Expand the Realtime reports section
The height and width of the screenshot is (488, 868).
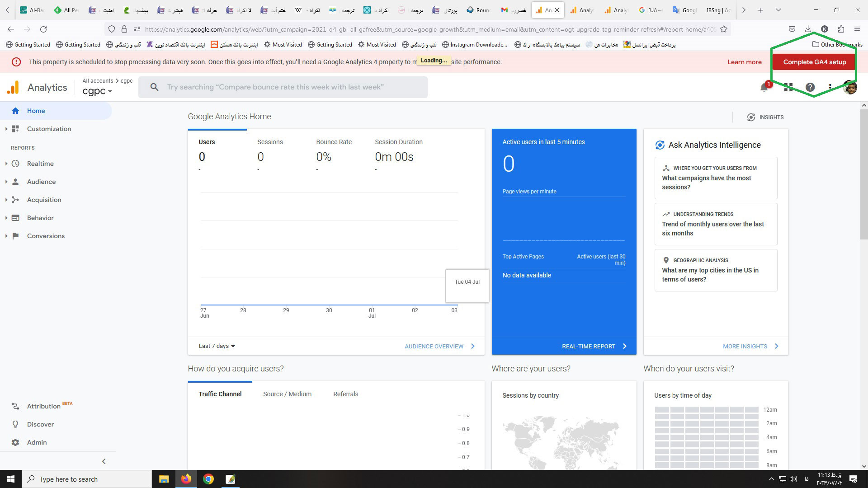40,164
